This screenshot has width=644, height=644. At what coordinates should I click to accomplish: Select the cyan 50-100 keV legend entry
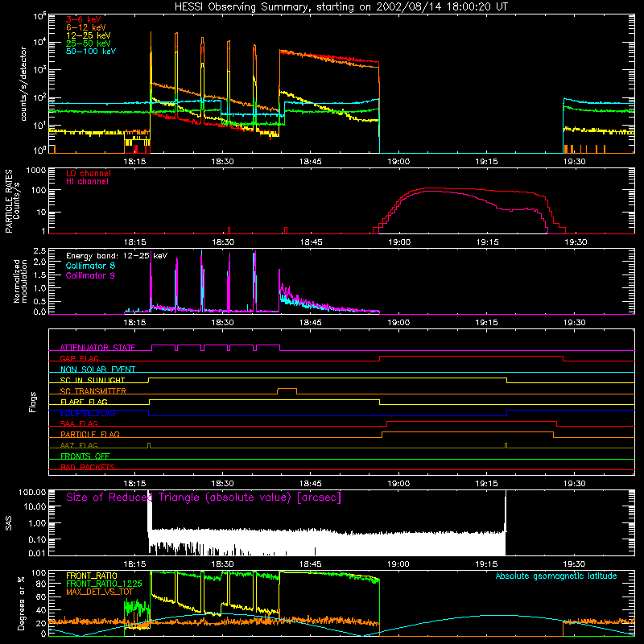[91, 52]
